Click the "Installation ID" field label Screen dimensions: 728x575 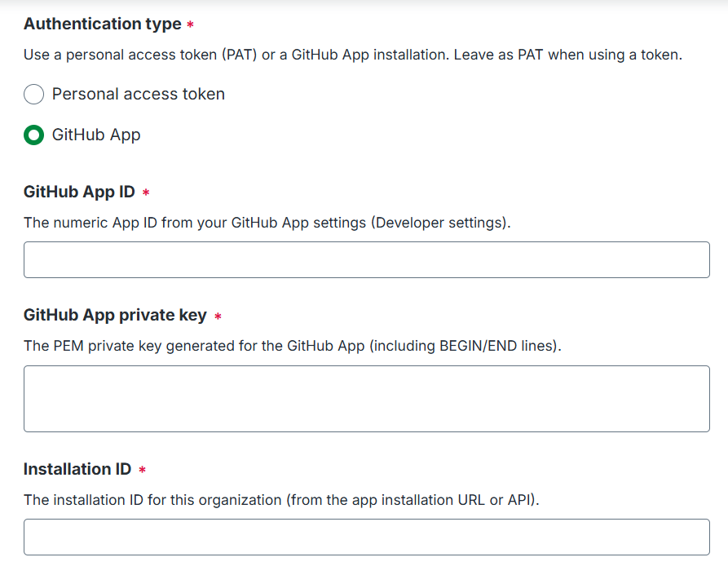pos(77,469)
